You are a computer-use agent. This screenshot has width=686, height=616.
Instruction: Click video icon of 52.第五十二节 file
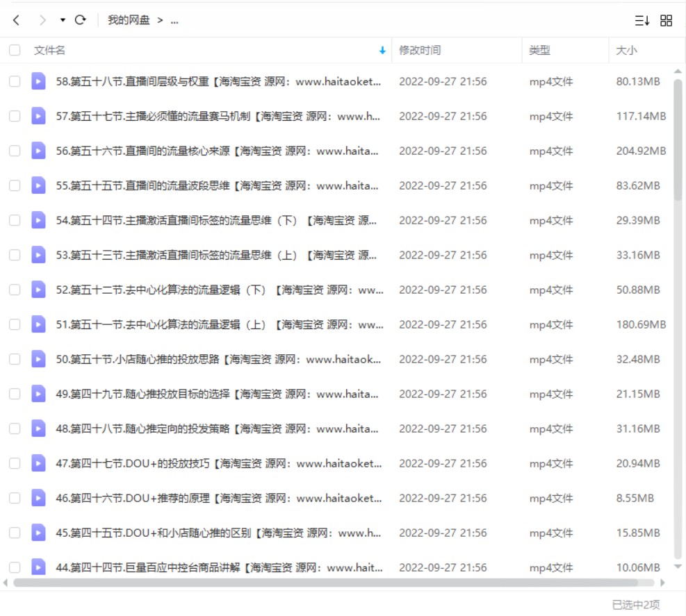pos(38,290)
